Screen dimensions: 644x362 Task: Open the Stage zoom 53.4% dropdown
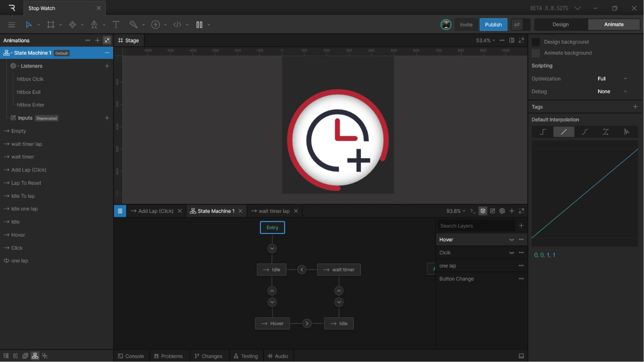point(485,40)
